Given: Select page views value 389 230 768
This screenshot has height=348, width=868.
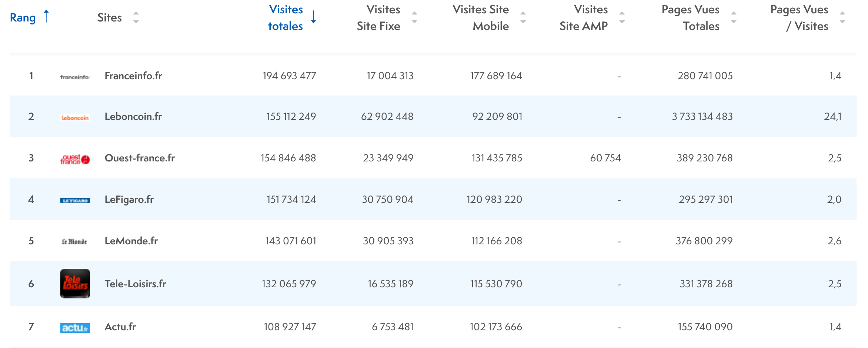Looking at the screenshot, I should point(705,158).
